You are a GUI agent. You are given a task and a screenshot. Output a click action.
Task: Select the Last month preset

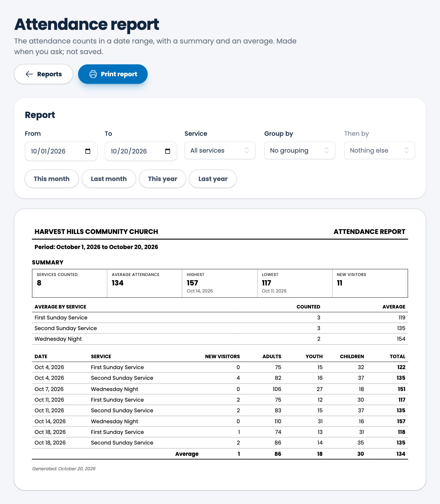[x=109, y=179]
